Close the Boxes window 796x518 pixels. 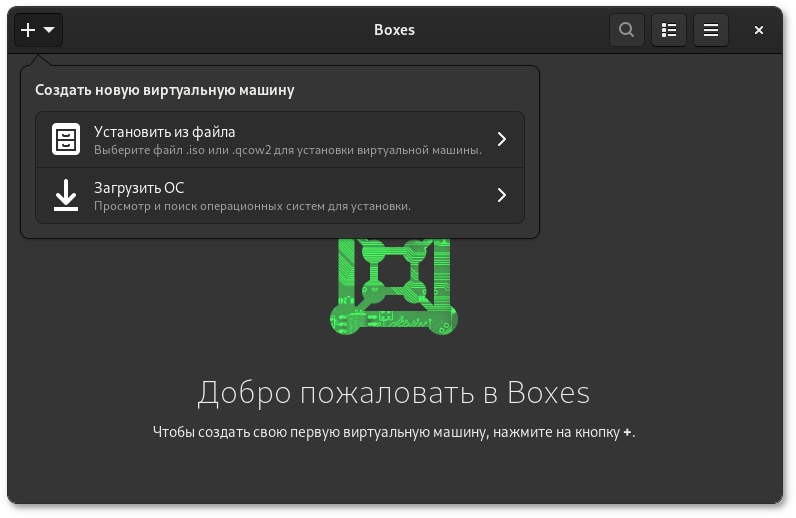point(758,30)
